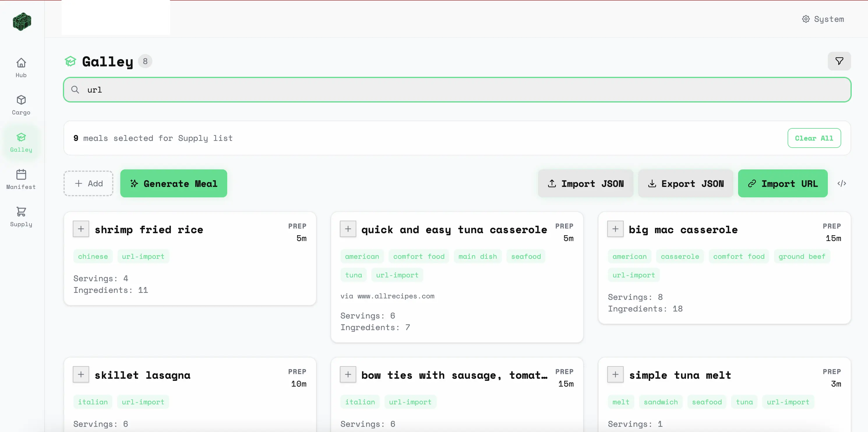This screenshot has width=868, height=432.
Task: Click Generate Meal
Action: tap(174, 183)
